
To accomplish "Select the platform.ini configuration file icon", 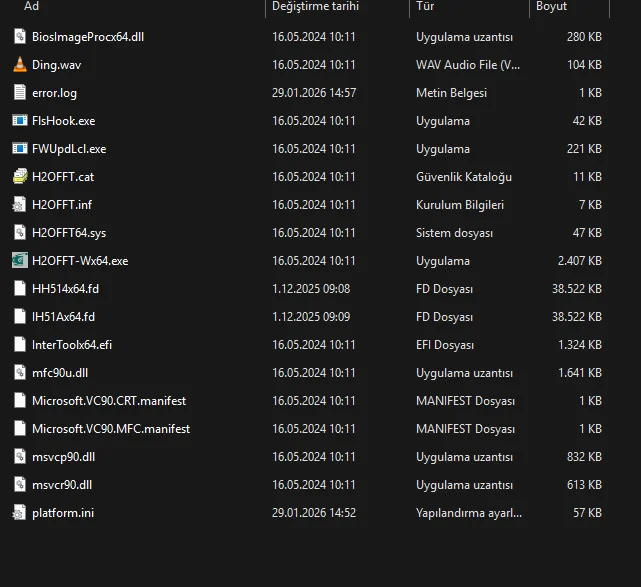I will point(20,513).
